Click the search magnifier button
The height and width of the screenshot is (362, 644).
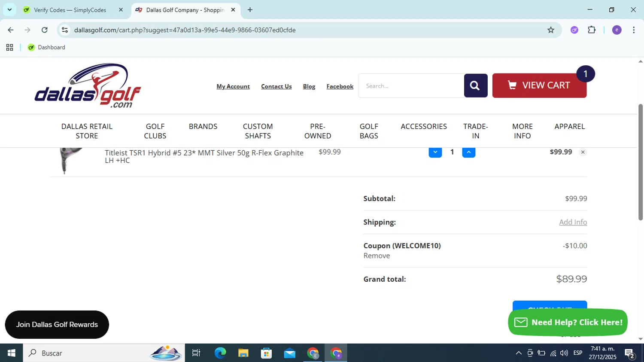coord(475,85)
